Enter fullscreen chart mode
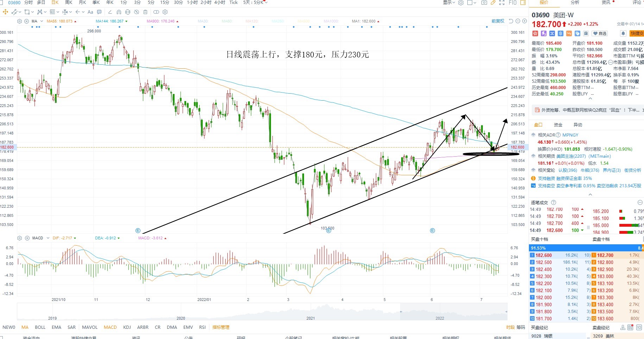 click(x=502, y=2)
